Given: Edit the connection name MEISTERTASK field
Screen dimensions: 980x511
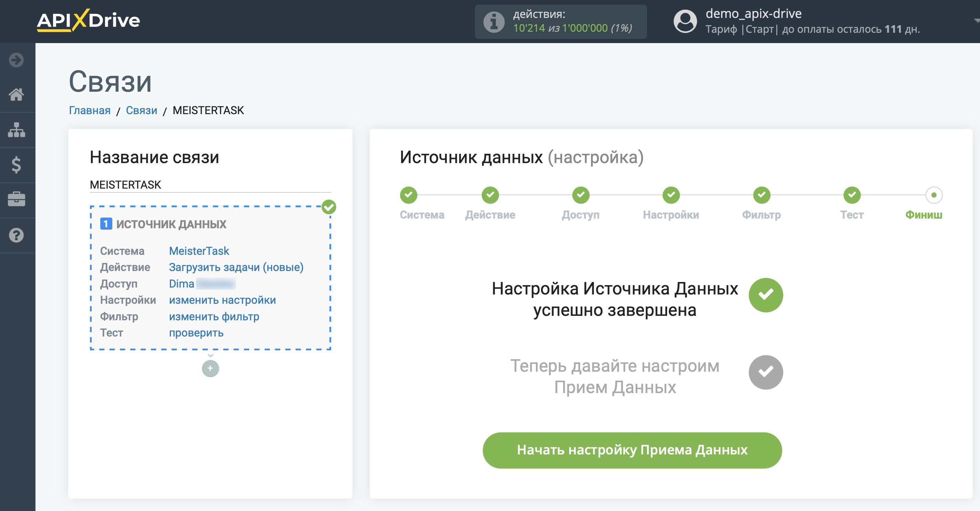Looking at the screenshot, I should [211, 185].
